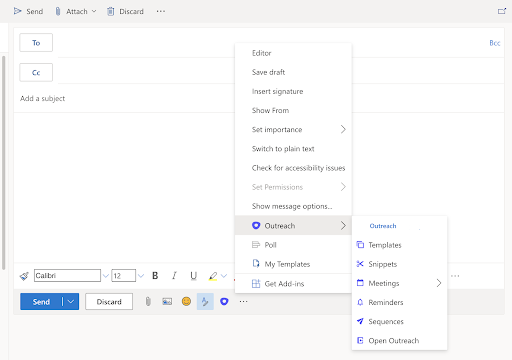The image size is (512, 360).
Task: Click Send in the top command bar
Action: (x=28, y=11)
